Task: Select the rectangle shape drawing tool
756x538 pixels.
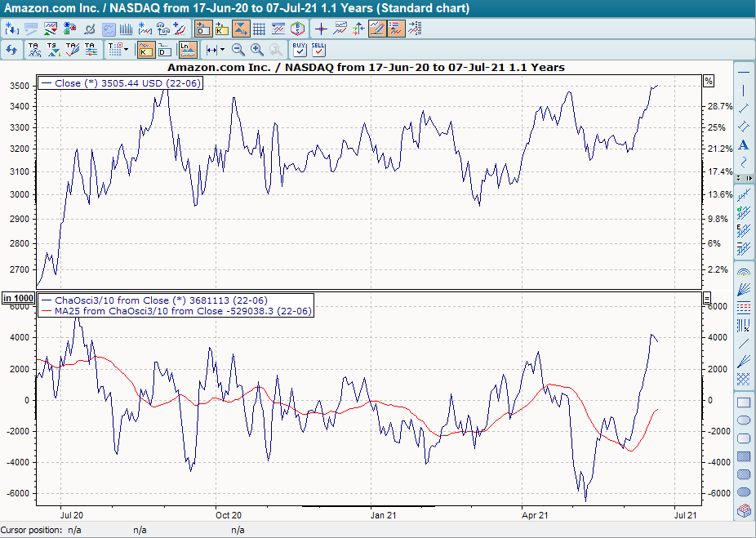Action: (x=744, y=402)
